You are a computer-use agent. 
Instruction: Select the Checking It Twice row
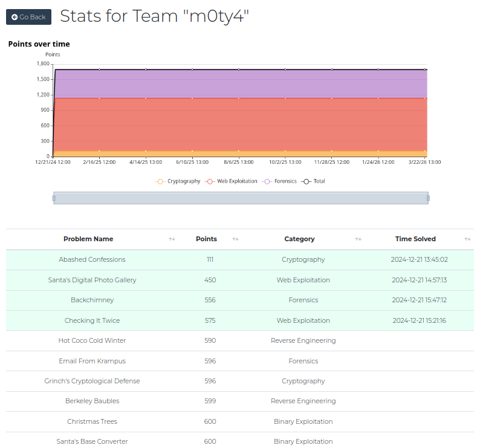point(92,320)
